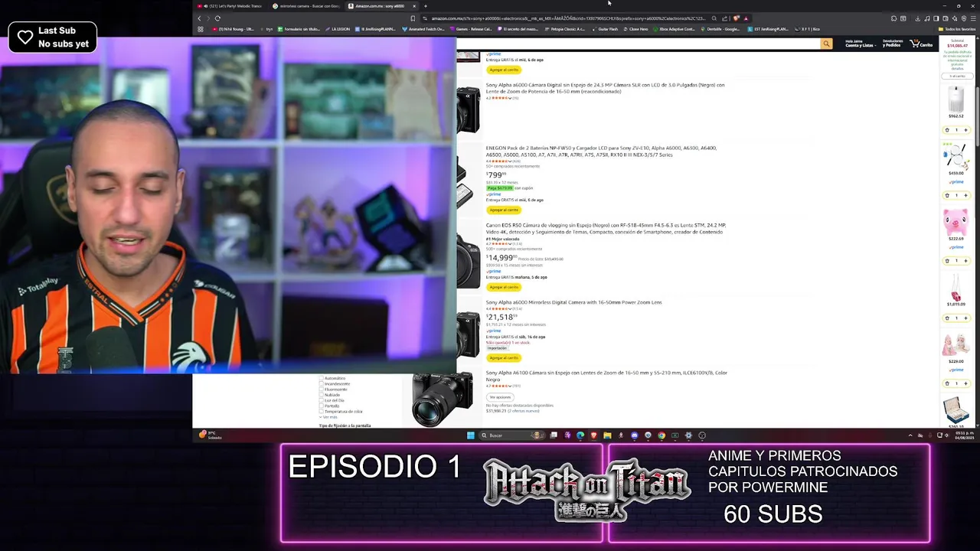Screen dimensions: 980x551
Task: Click the browser address bar URL
Action: [568, 18]
